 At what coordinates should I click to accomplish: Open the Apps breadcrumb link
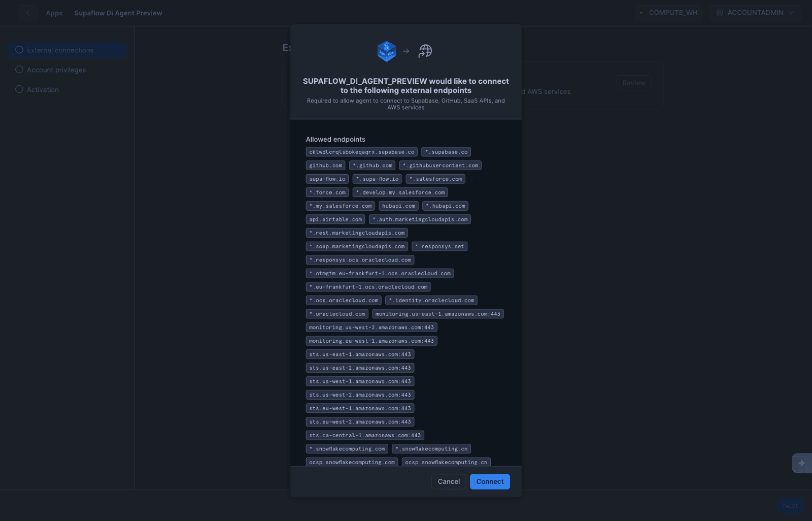click(x=54, y=13)
